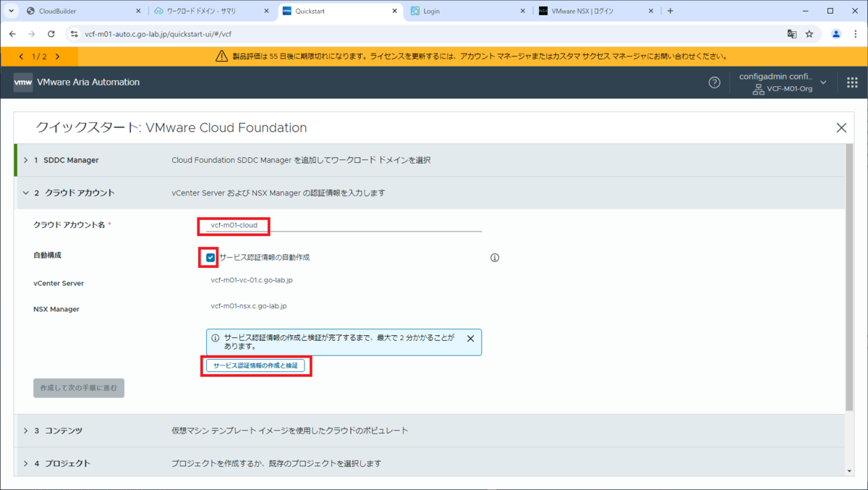Open the help question mark icon

click(714, 83)
